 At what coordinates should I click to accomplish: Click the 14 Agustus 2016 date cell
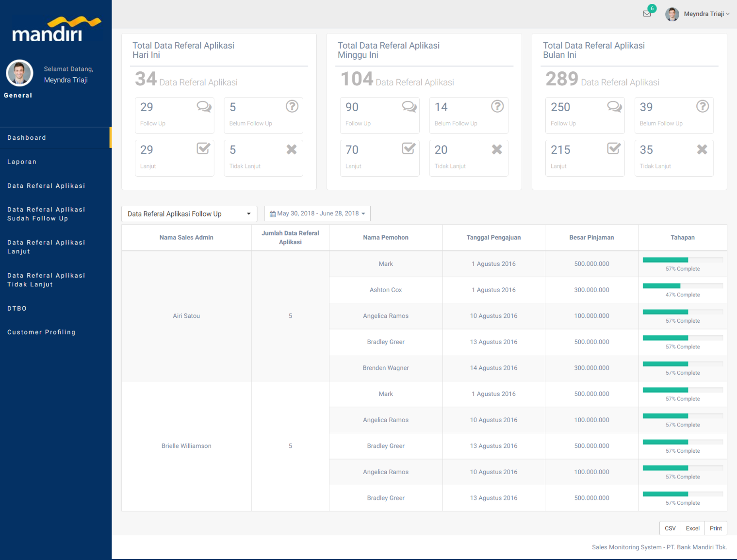coord(493,368)
